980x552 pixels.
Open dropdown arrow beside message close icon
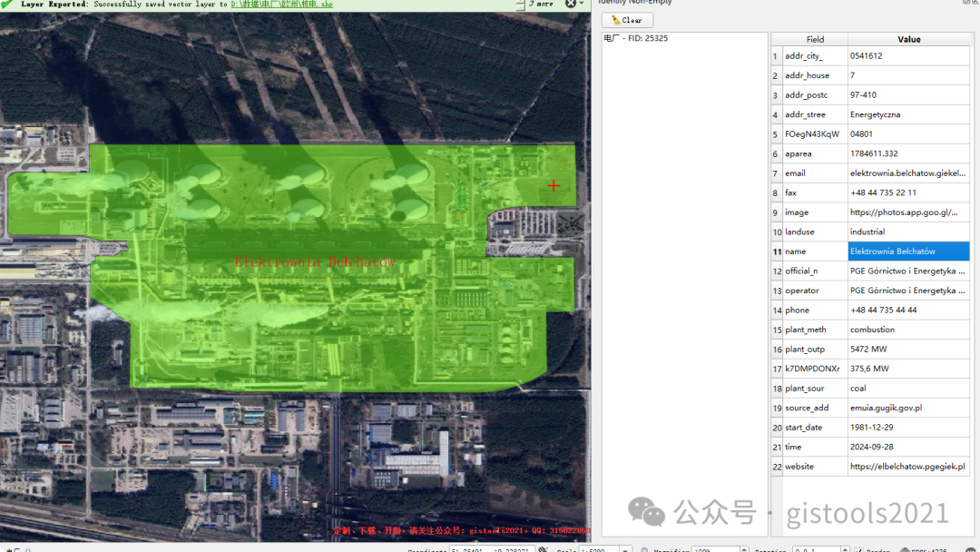point(582,4)
